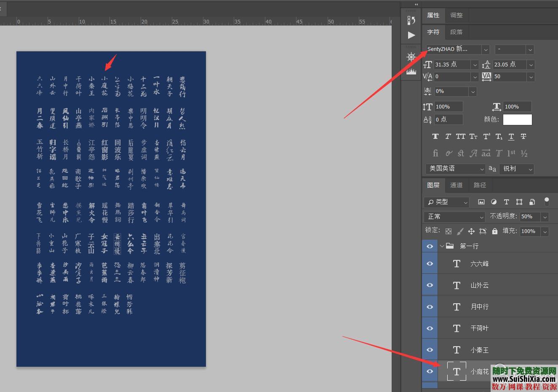The height and width of the screenshot is (392, 558).
Task: Click lock transparent pixels checkerboard icon
Action: (449, 231)
